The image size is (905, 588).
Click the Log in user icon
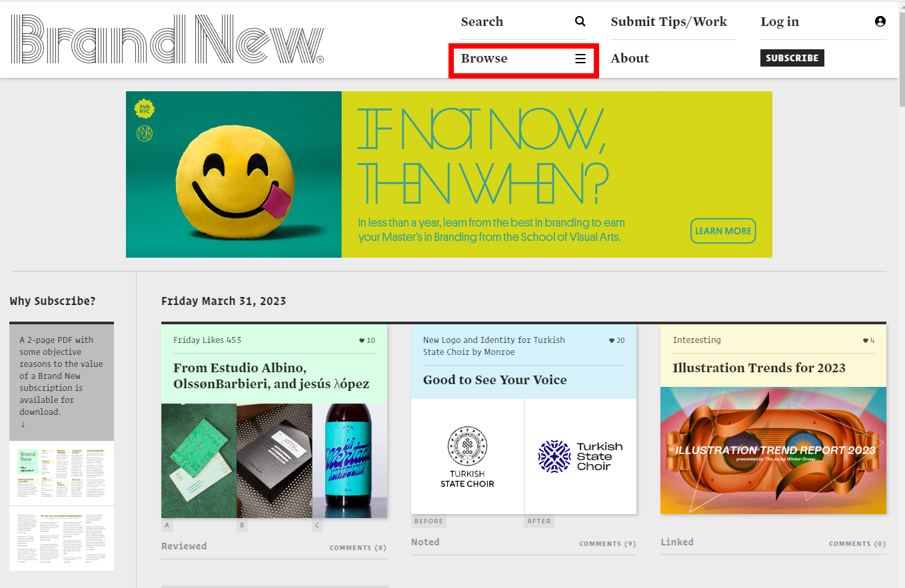pos(880,21)
